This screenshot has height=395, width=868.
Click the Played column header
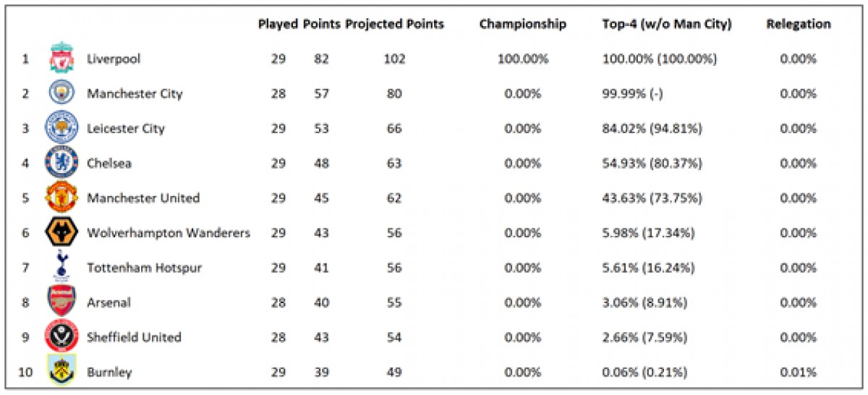pos(278,24)
